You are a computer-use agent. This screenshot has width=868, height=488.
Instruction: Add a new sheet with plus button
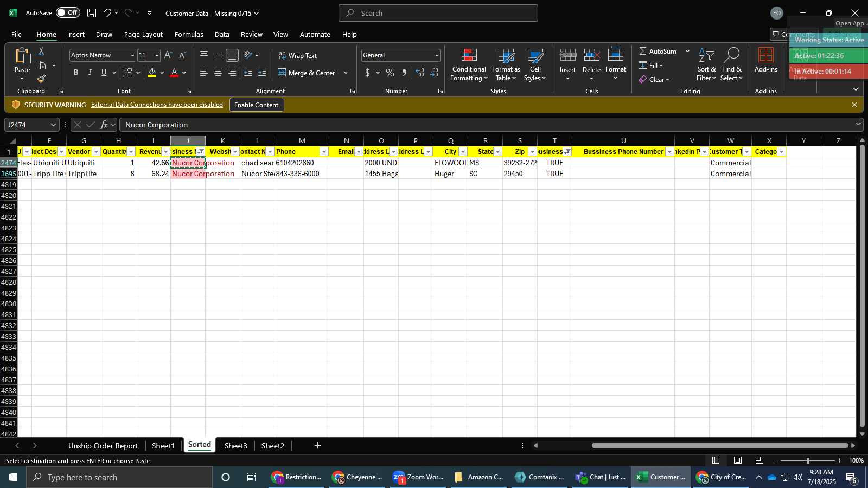(317, 446)
